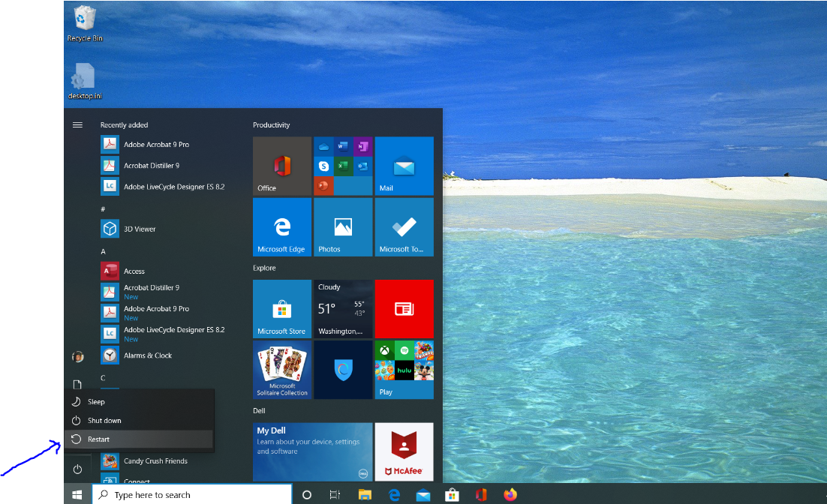827x504 pixels.
Task: Expand the Start menu hamburger button
Action: pyautogui.click(x=77, y=125)
